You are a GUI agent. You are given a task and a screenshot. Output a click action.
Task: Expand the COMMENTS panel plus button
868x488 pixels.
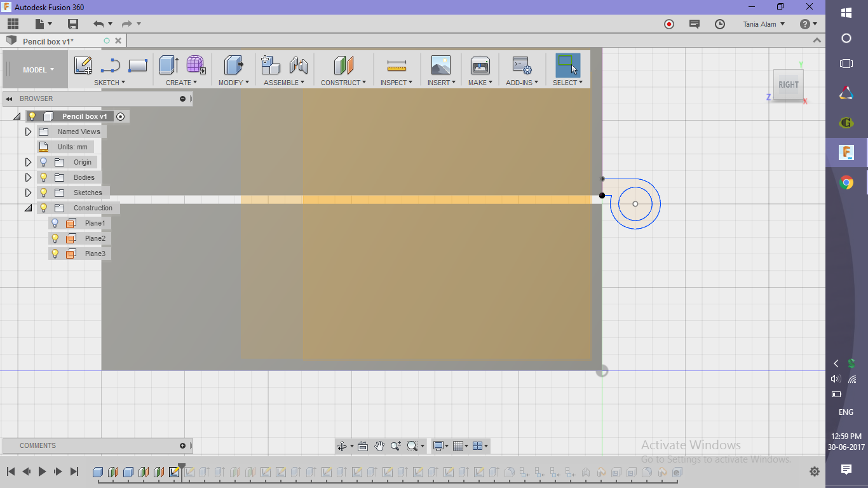[x=182, y=445]
